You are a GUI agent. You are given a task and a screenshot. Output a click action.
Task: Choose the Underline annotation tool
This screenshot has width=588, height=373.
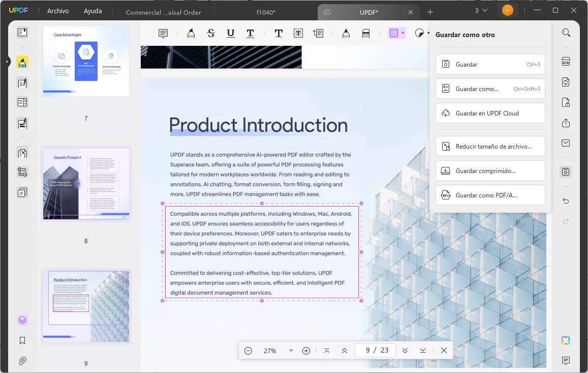coord(230,33)
